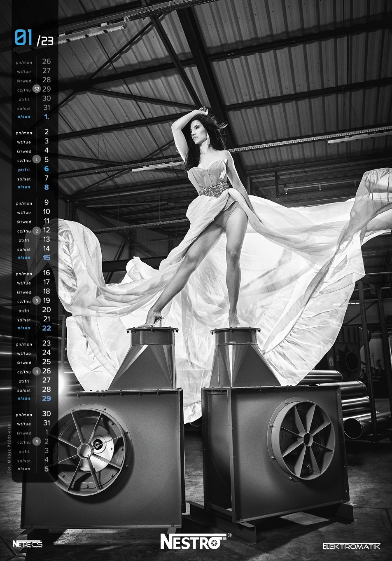The height and width of the screenshot is (561, 392).
Task: Select Monday the 9th
Action: (x=47, y=202)
